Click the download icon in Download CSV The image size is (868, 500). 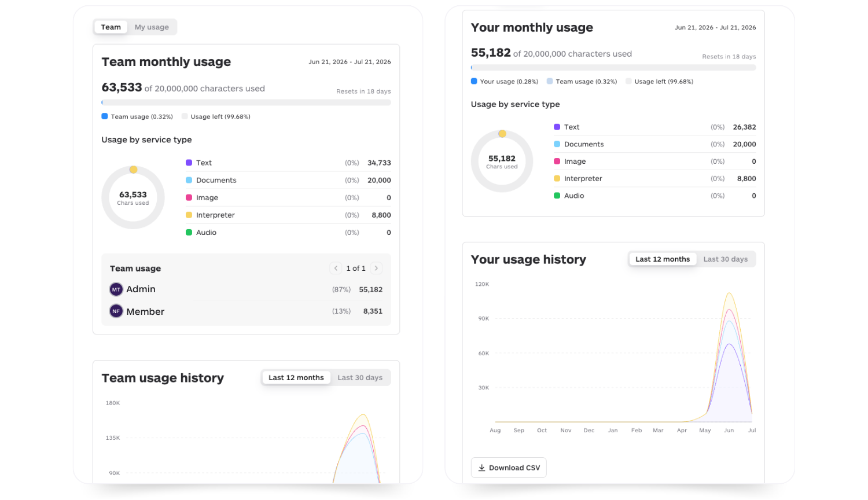(x=481, y=468)
